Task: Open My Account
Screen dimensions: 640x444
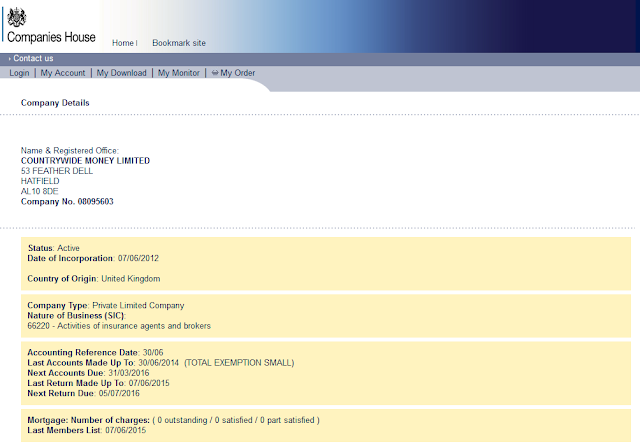Action: 63,73
